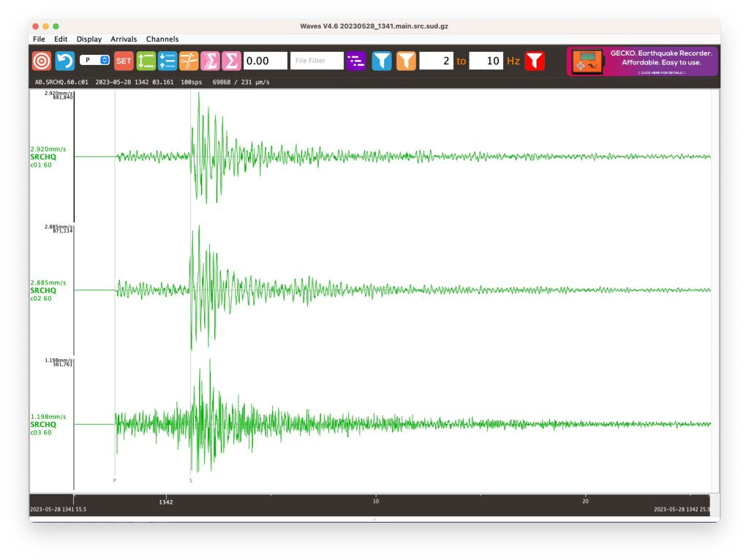Viewport: 749px width, 560px height.
Task: Click the high frequency field showing 10
Action: (486, 61)
